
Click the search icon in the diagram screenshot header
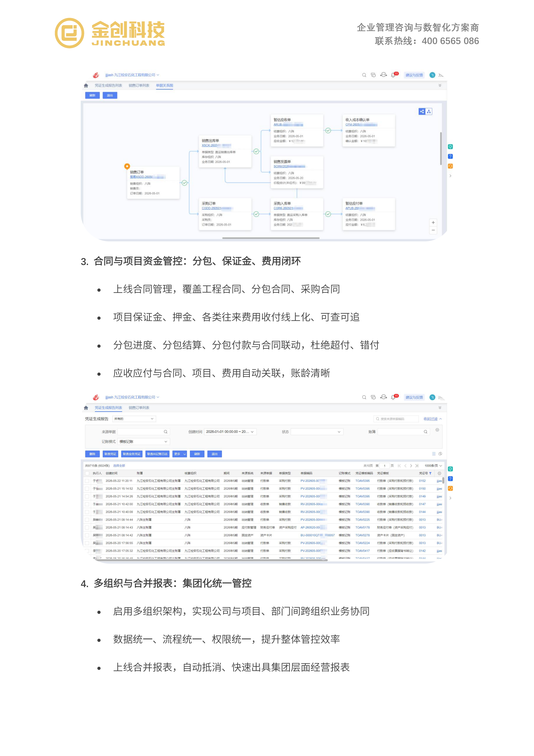coord(364,75)
